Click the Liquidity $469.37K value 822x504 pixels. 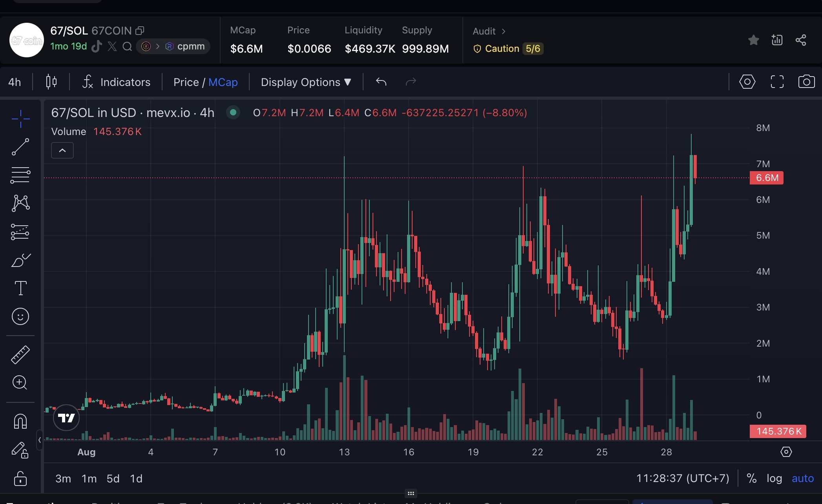pyautogui.click(x=370, y=49)
